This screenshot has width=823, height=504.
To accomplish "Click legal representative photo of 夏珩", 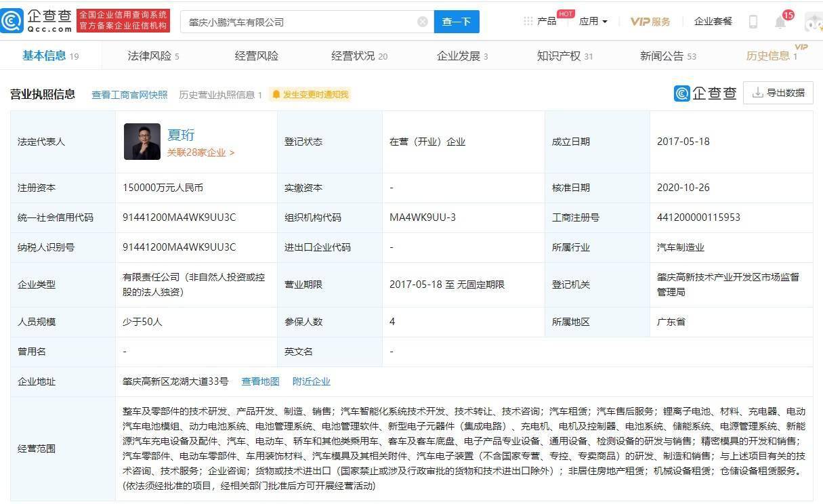I will click(x=142, y=142).
